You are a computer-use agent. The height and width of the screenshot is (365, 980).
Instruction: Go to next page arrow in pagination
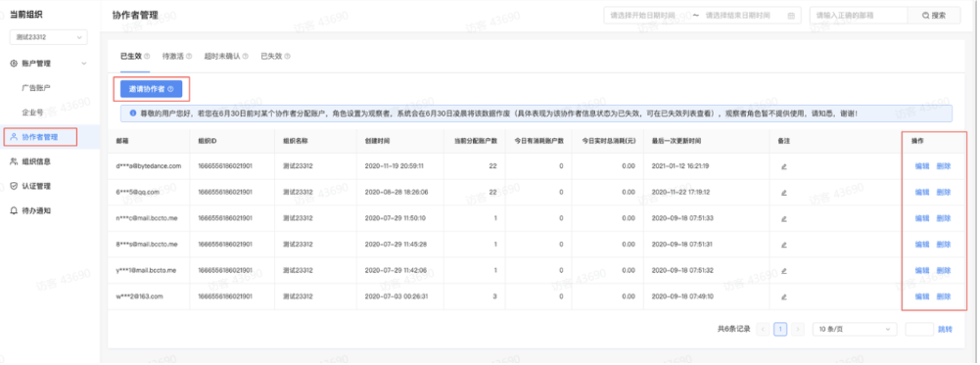(x=798, y=330)
